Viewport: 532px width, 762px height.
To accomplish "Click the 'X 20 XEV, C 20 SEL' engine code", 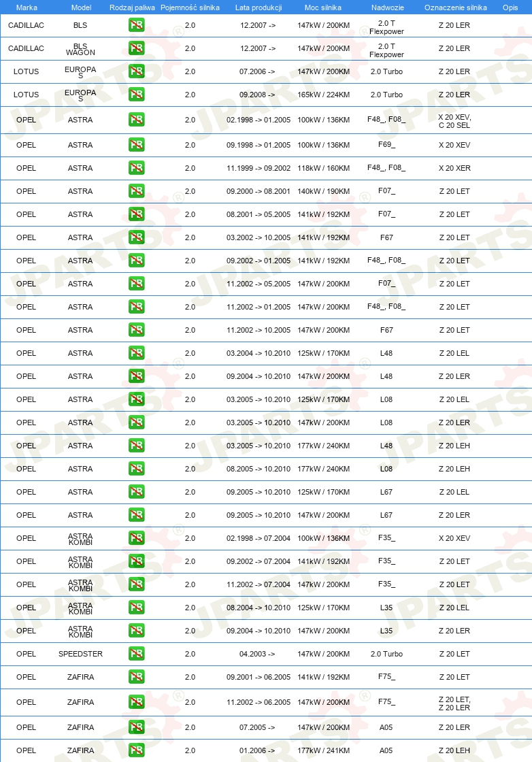I will (454, 121).
